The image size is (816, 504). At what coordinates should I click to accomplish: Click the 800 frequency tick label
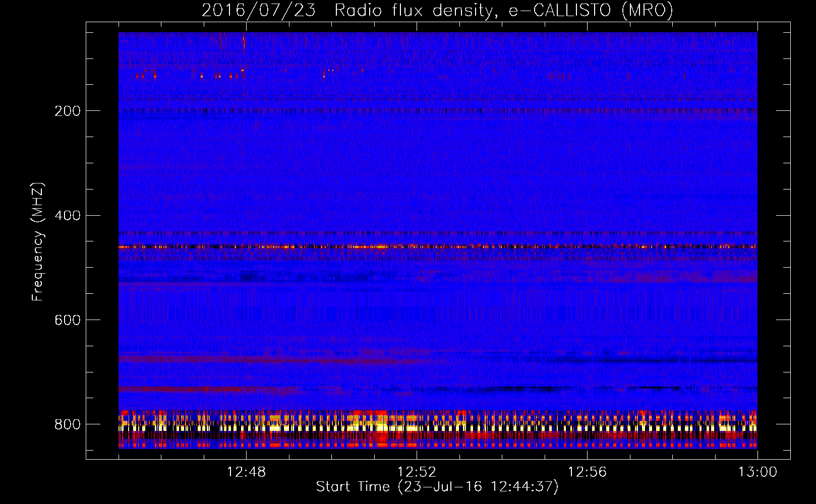[67, 424]
